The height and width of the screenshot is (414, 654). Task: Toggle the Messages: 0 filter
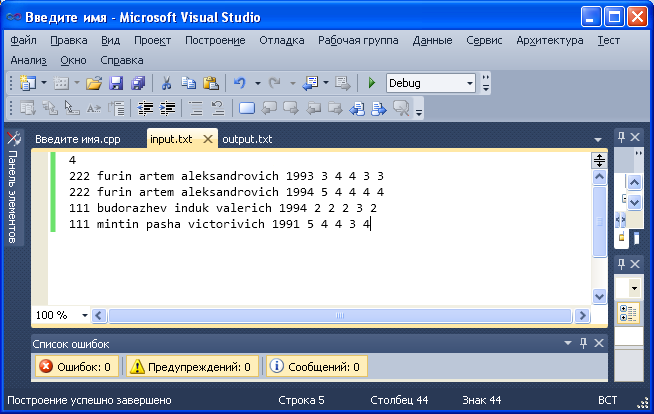point(317,366)
